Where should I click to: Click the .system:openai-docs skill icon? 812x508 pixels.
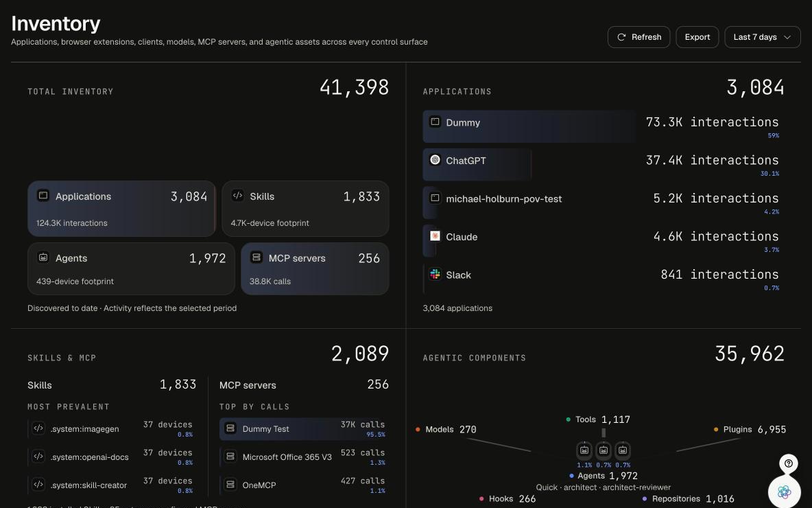[x=38, y=456]
